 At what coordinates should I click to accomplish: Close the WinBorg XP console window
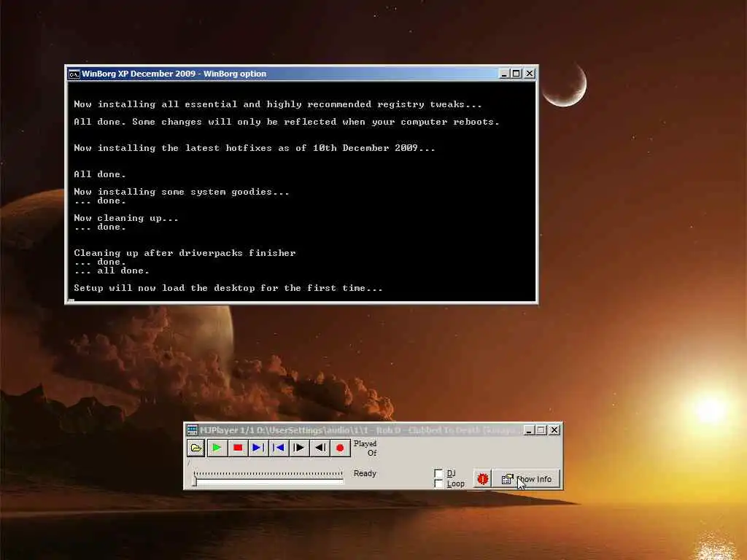[x=530, y=74]
